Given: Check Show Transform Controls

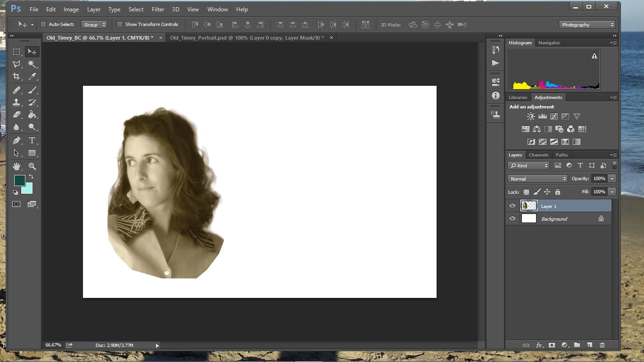Looking at the screenshot, I should (x=119, y=24).
